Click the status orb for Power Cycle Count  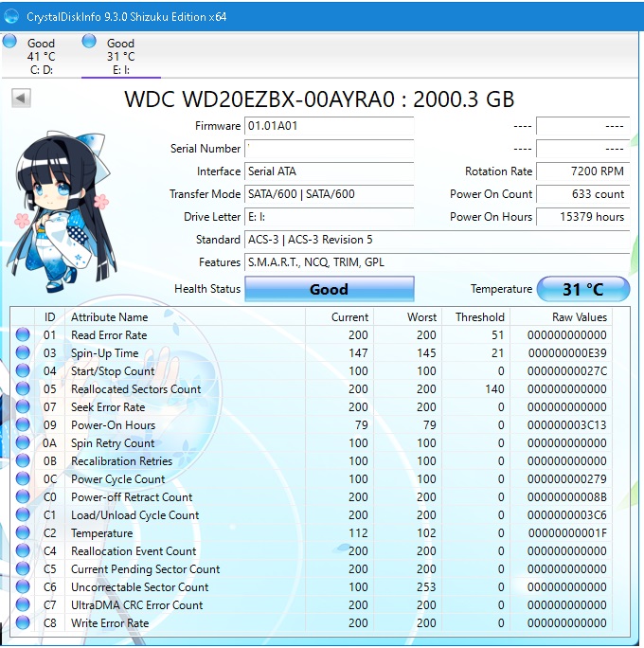click(23, 478)
